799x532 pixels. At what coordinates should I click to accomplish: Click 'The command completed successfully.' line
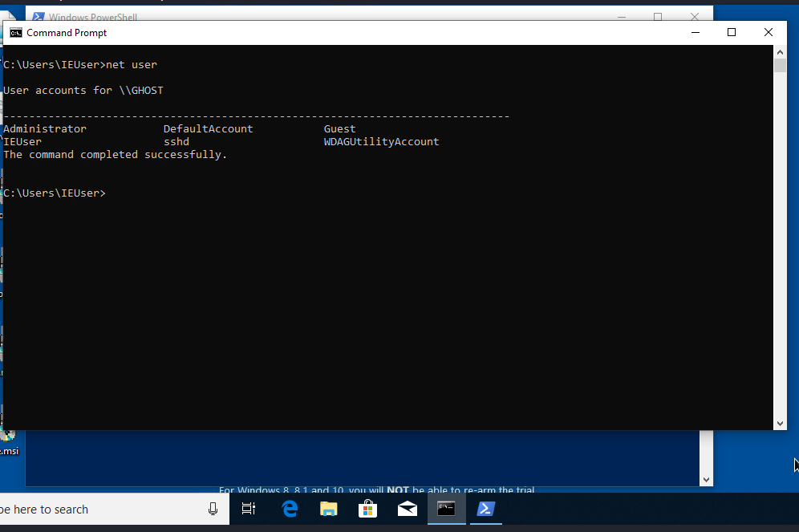point(116,154)
